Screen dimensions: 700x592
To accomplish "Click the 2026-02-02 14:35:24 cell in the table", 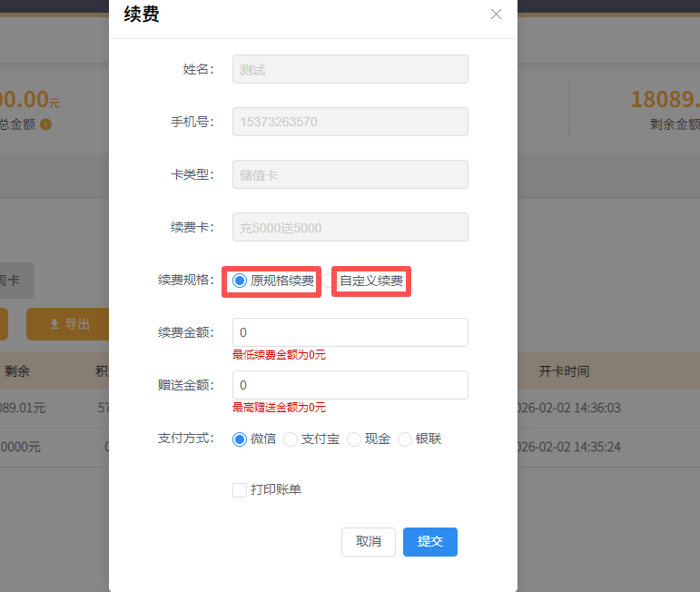I will (568, 447).
